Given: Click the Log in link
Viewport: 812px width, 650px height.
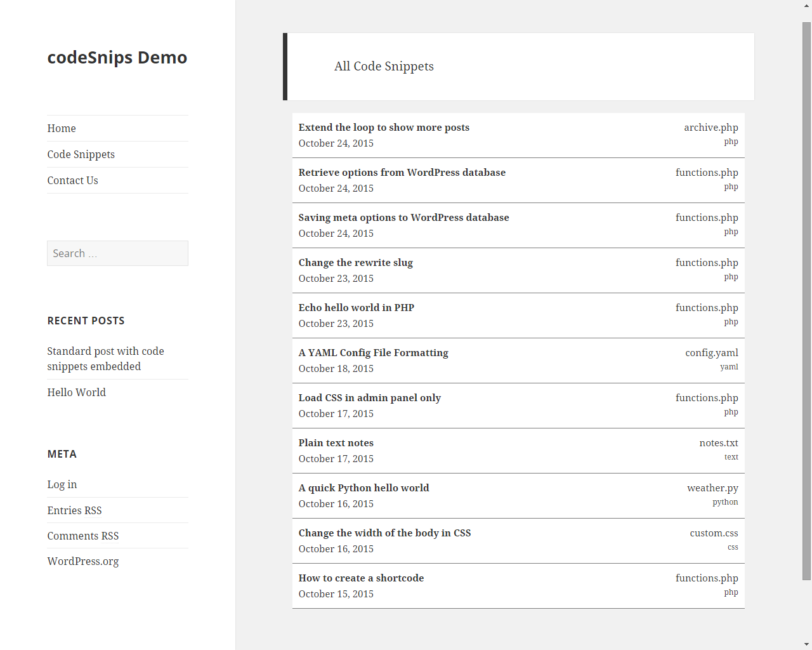Looking at the screenshot, I should tap(62, 484).
